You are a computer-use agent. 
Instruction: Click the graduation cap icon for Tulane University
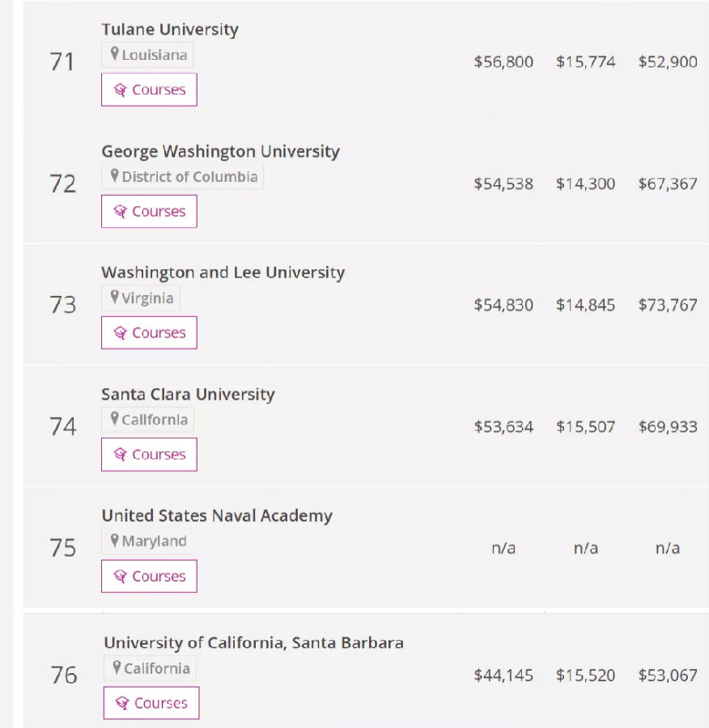[121, 90]
